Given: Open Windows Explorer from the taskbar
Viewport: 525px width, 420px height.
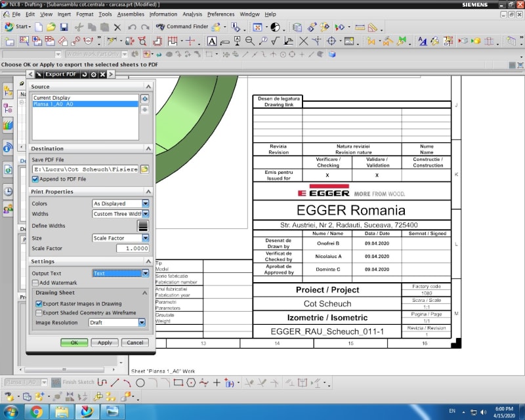Looking at the screenshot, I should [62, 411].
